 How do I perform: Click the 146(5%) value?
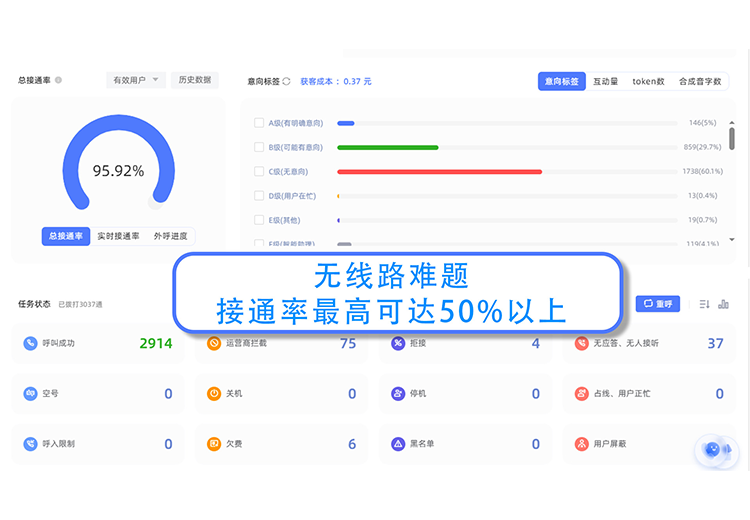703,123
